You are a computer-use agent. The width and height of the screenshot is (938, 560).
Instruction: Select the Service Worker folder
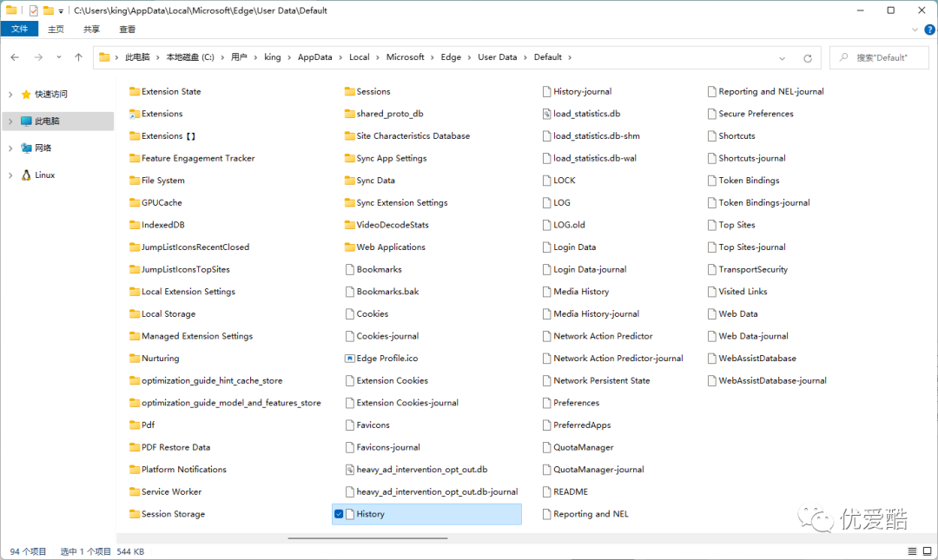click(x=165, y=491)
